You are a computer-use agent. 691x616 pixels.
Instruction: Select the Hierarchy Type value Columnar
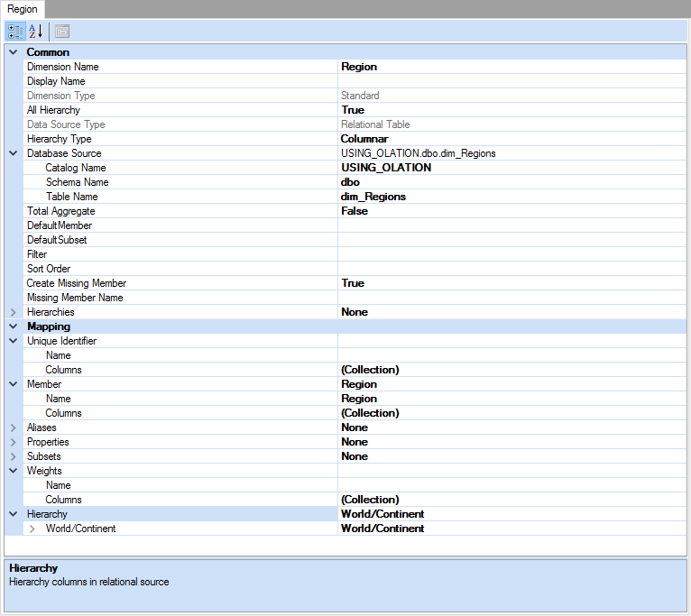tap(512, 139)
